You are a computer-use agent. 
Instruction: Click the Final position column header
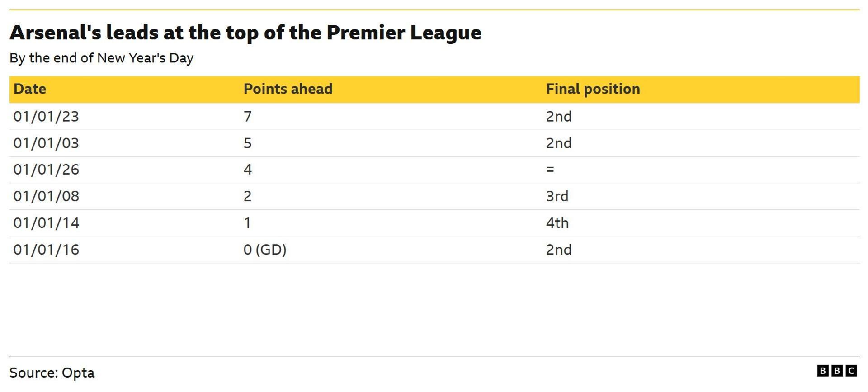[x=593, y=89]
